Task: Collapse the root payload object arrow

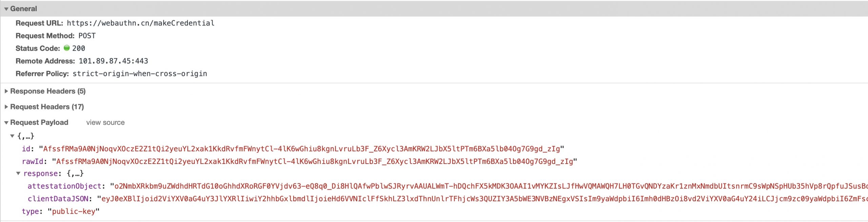Action: 12,136
